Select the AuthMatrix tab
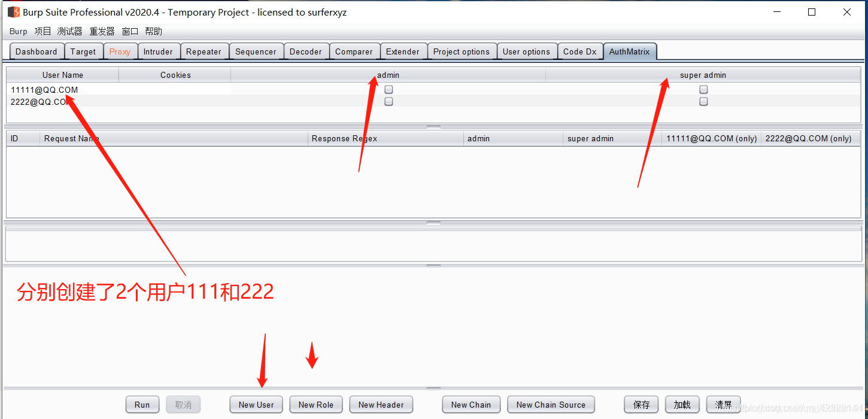The image size is (868, 419). (630, 51)
